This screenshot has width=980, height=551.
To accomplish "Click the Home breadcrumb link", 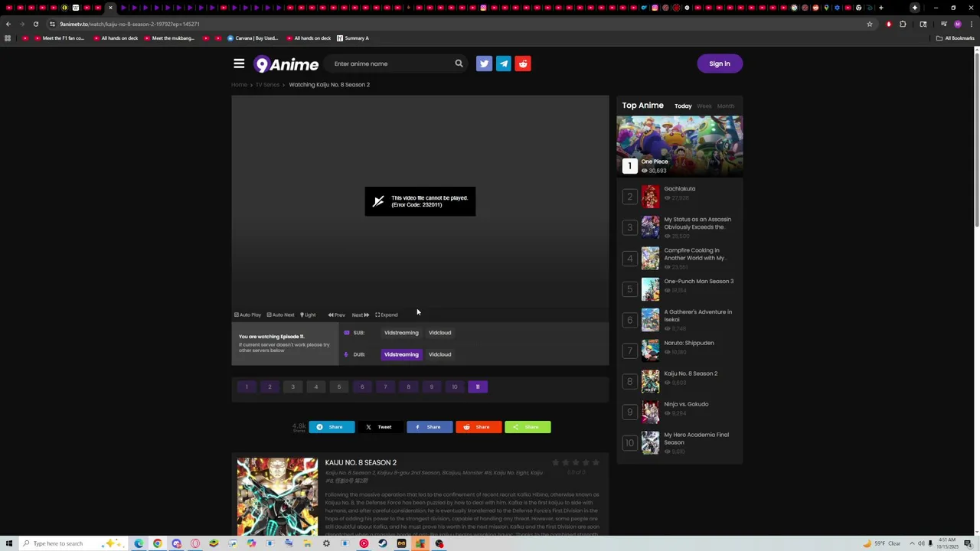I will tap(240, 85).
